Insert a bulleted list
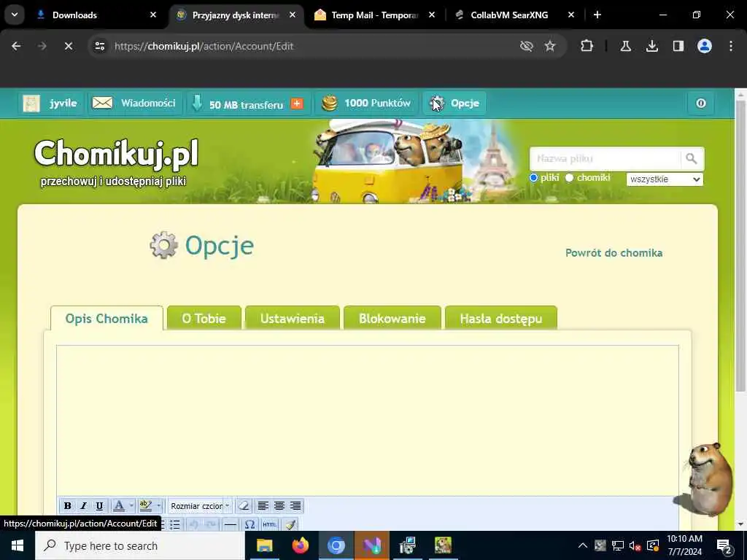The image size is (747, 560). 175,525
